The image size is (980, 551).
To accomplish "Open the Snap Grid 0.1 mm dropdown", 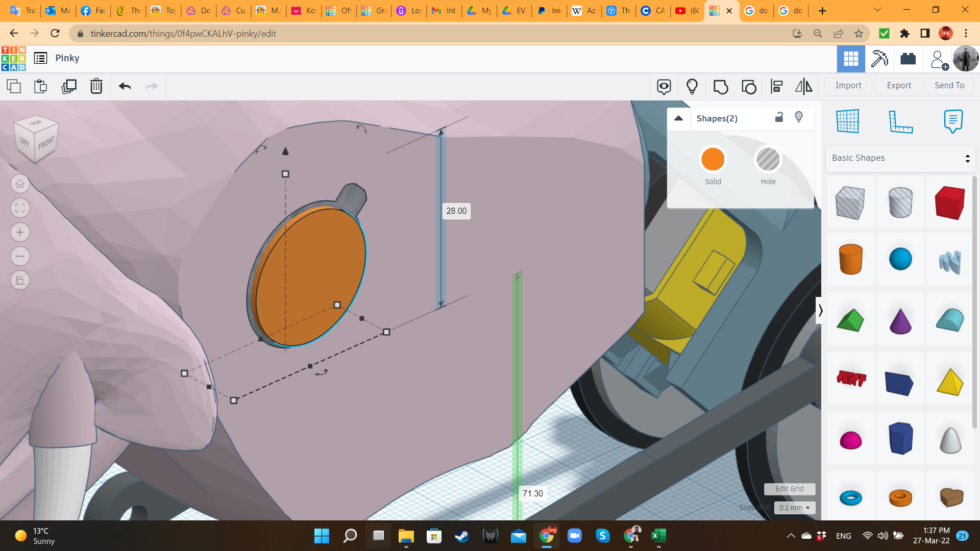I will [795, 508].
